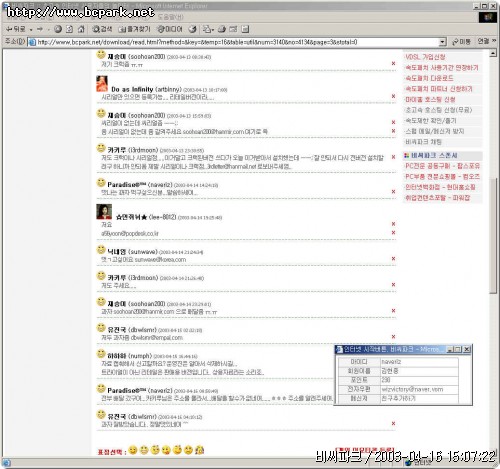500x469 pixels.
Task: Open the 초고속 호스팅 신청(무료) link
Action: 438,110
